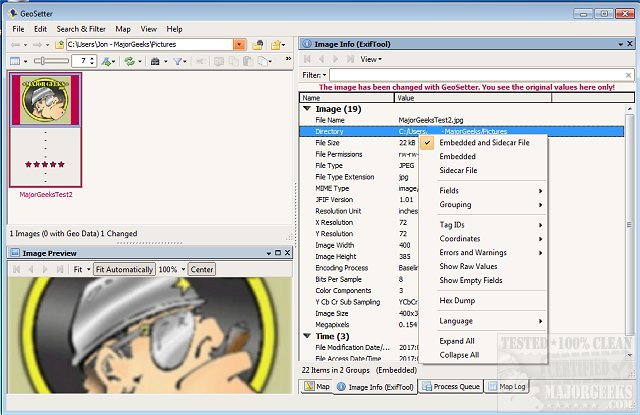Click the filter funnel icon

pos(178,61)
